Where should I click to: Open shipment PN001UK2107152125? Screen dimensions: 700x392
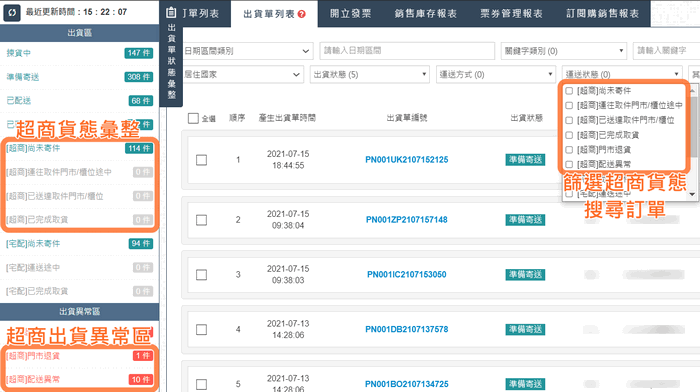(407, 160)
